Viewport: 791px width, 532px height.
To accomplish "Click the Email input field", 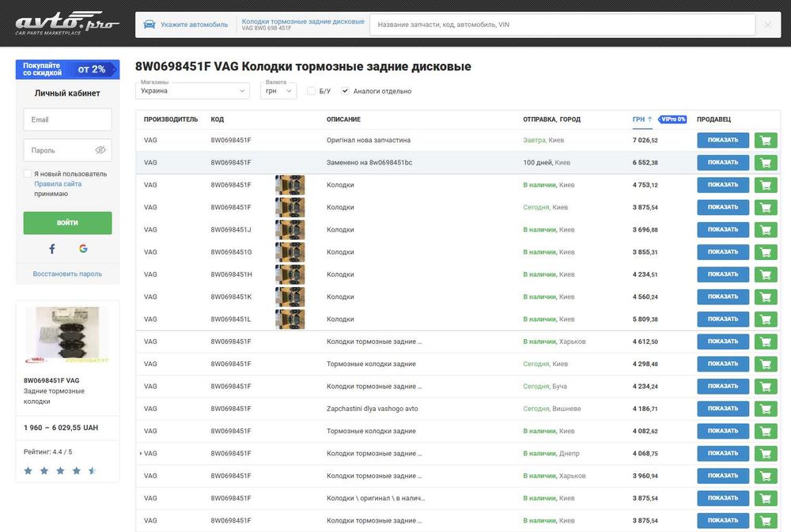I will (67, 119).
